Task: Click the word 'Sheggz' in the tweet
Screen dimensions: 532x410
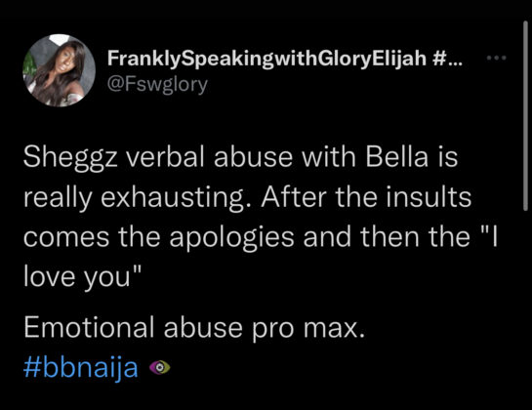Action: 70,159
